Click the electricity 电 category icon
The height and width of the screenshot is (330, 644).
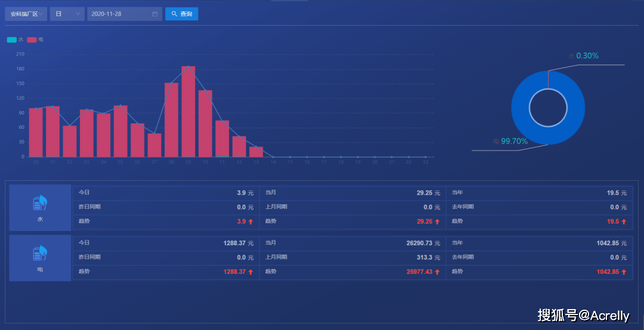click(x=40, y=254)
